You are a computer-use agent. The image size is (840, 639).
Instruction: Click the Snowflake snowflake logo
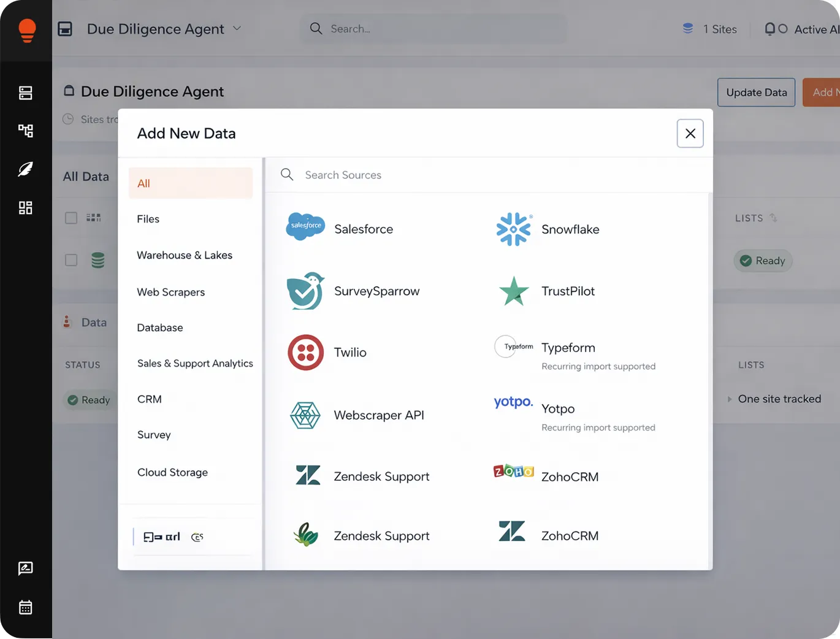click(x=513, y=229)
